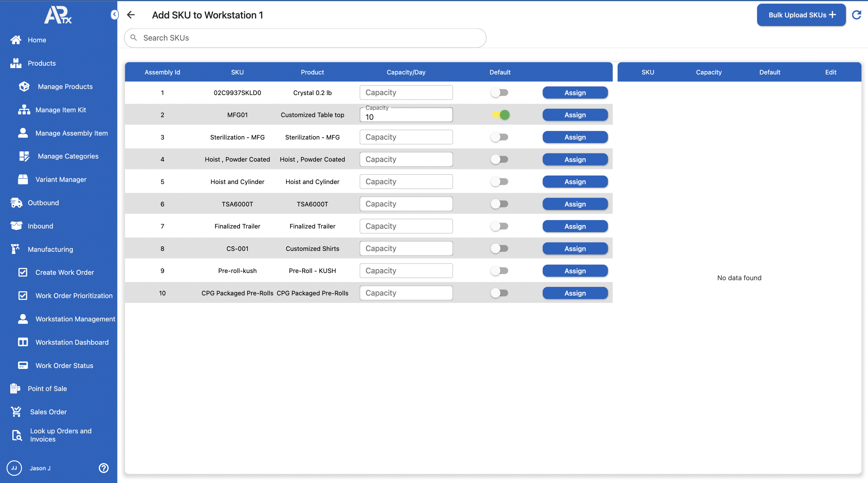Click the Sales Order cart icon
This screenshot has height=483, width=868.
coord(16,412)
